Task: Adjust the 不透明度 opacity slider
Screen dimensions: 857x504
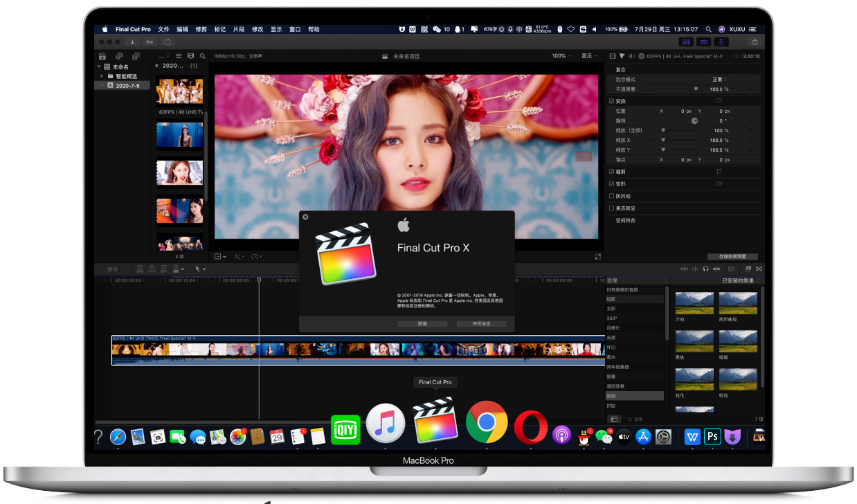Action: pos(695,89)
